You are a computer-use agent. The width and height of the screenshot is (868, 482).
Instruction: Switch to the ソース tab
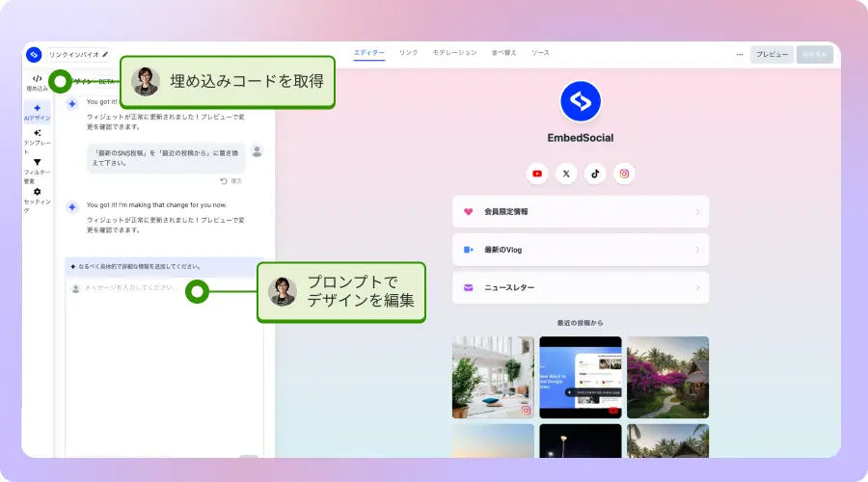pos(540,53)
